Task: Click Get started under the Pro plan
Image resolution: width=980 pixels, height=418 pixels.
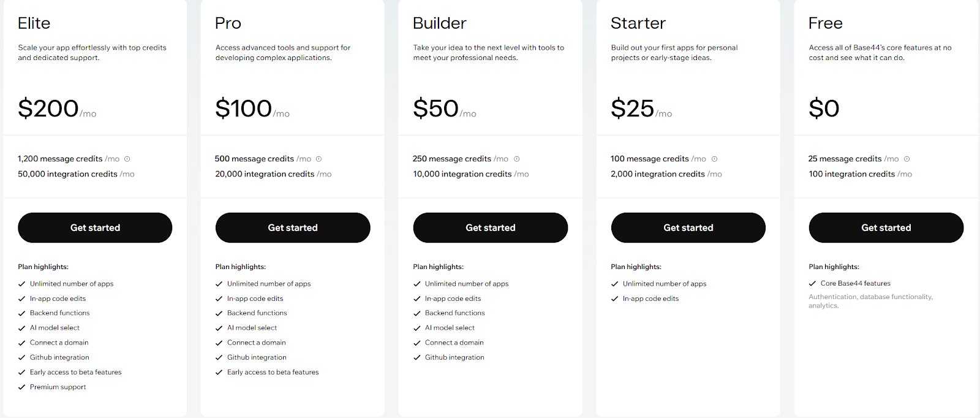Action: click(x=292, y=227)
